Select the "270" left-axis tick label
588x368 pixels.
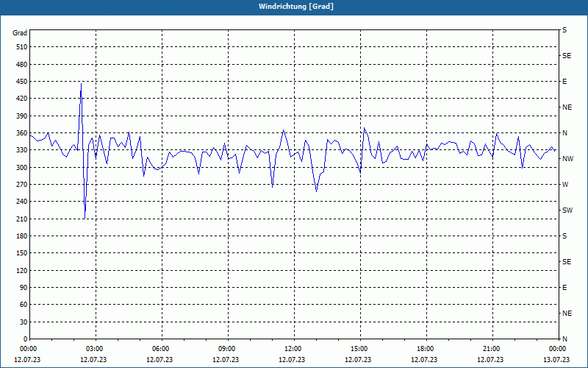[x=22, y=185]
